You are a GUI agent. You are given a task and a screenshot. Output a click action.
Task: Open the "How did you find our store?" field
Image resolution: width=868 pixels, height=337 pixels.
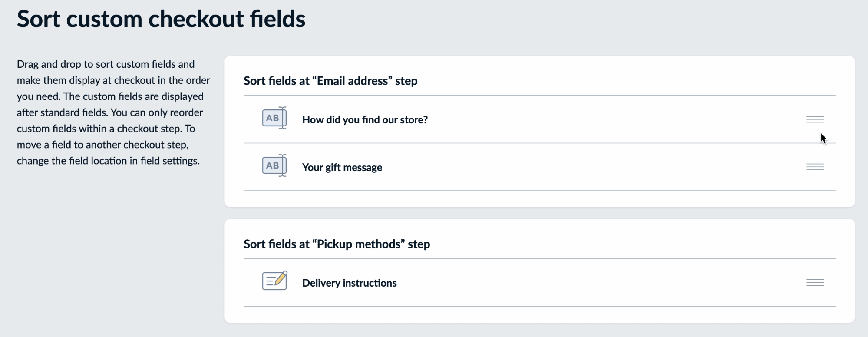coord(365,120)
